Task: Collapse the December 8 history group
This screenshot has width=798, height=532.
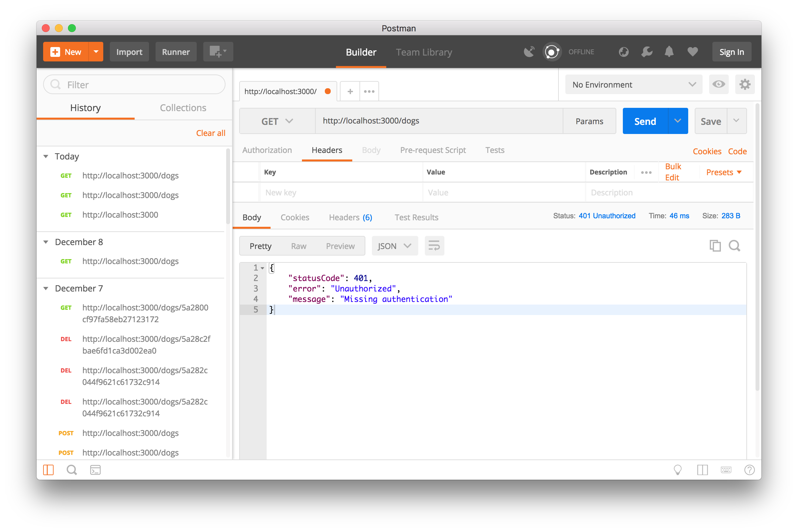Action: coord(46,242)
